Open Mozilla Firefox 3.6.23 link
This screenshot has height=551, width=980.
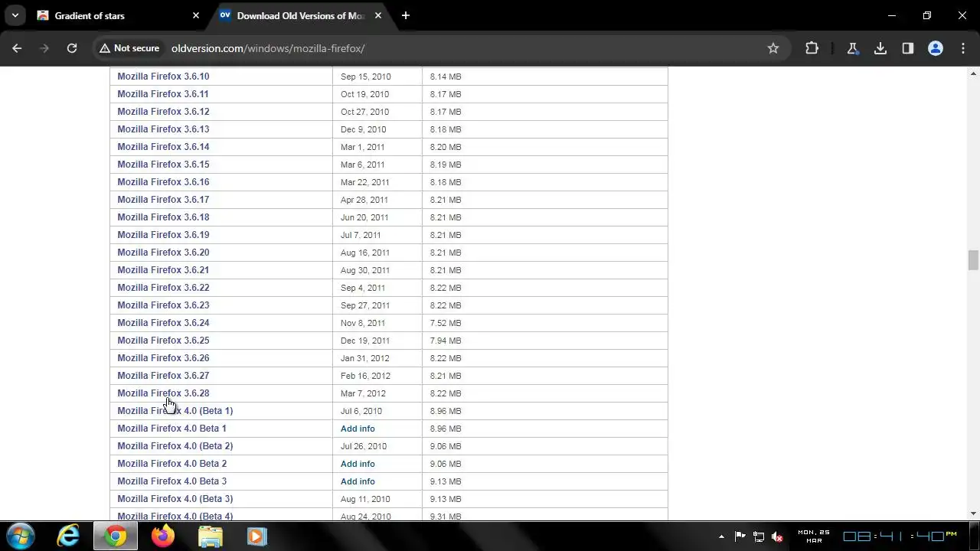(x=163, y=305)
